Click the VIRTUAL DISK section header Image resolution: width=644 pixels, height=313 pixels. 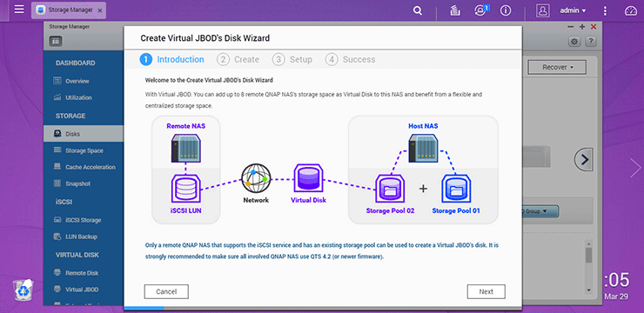click(x=77, y=255)
